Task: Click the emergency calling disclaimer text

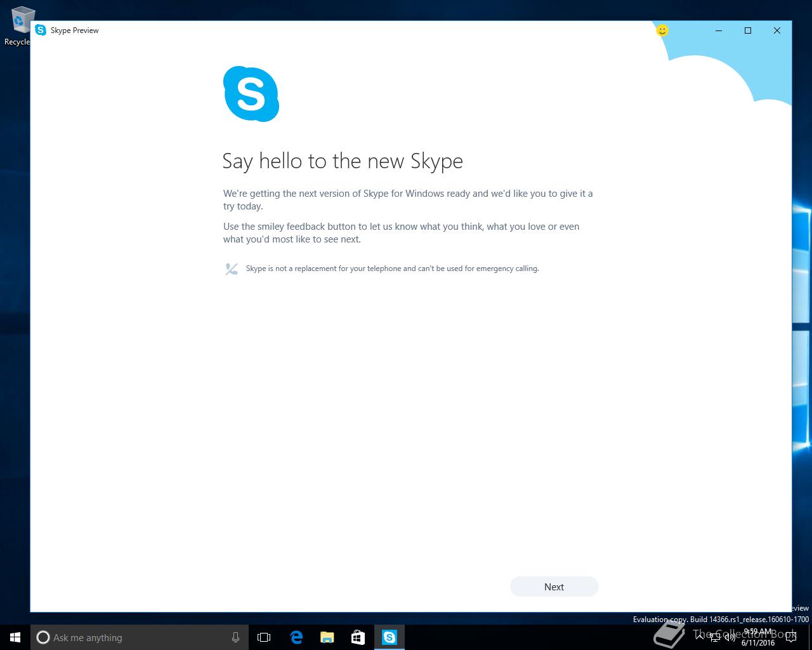Action: tap(392, 269)
